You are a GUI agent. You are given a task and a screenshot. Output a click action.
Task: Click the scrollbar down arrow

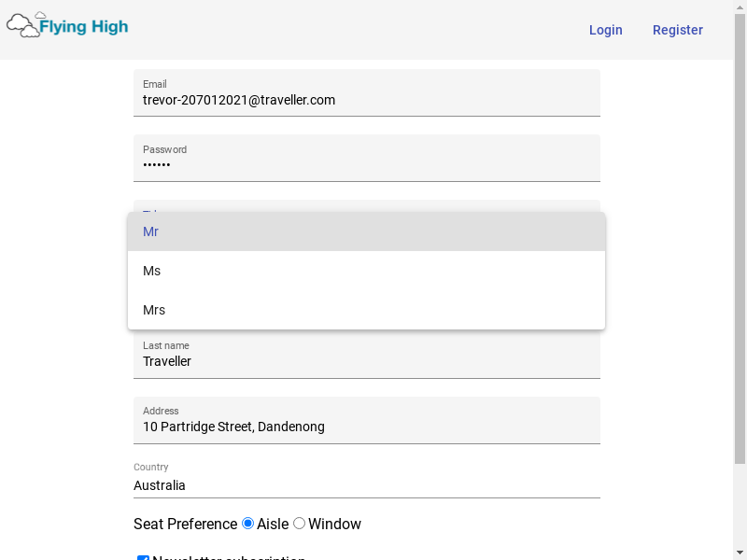tap(740, 552)
